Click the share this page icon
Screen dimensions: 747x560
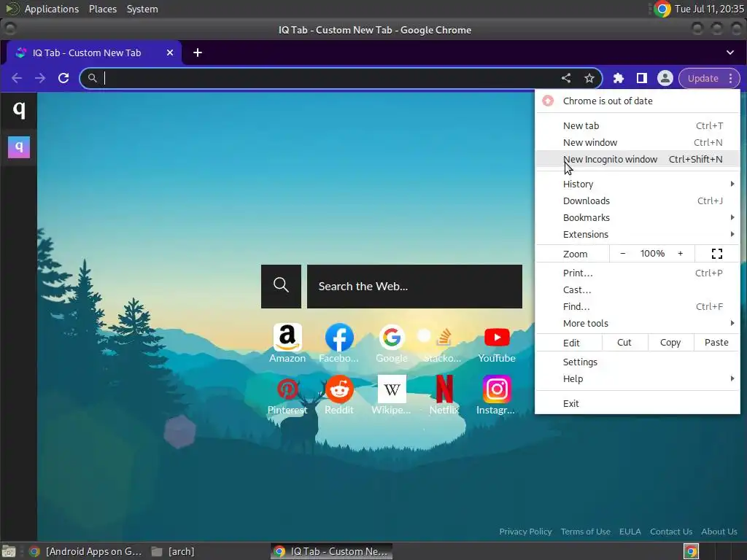pyautogui.click(x=566, y=78)
